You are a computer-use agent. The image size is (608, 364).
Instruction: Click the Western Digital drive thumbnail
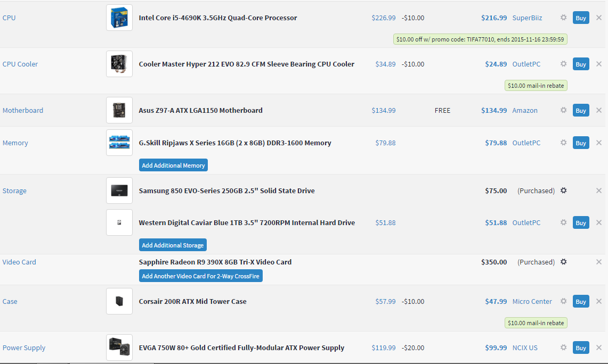click(119, 222)
